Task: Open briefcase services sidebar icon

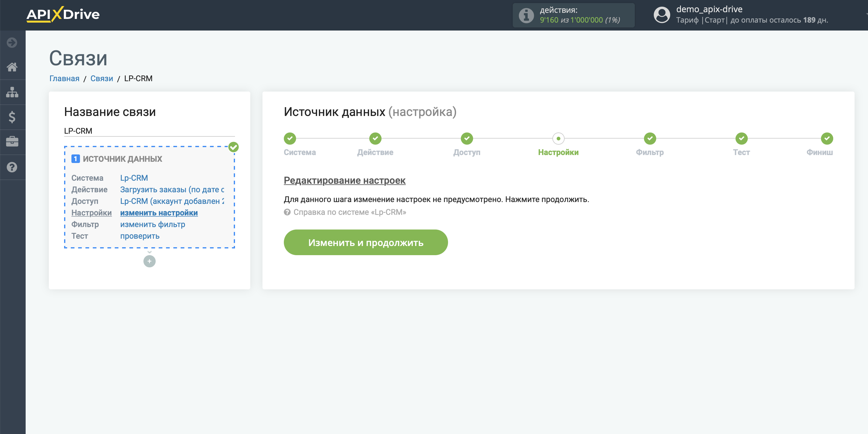Action: [x=12, y=142]
